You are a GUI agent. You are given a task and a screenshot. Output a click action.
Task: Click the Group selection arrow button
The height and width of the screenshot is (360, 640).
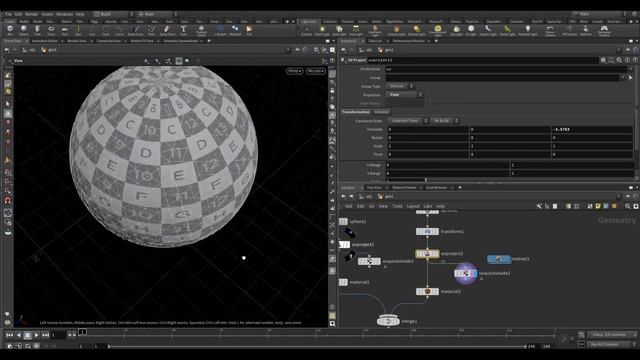[631, 78]
